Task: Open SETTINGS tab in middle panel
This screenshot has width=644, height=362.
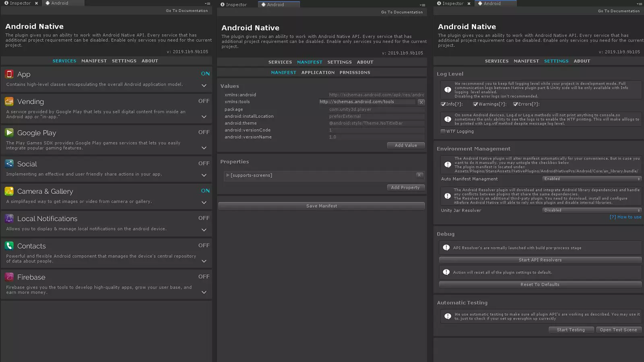Action: point(340,62)
